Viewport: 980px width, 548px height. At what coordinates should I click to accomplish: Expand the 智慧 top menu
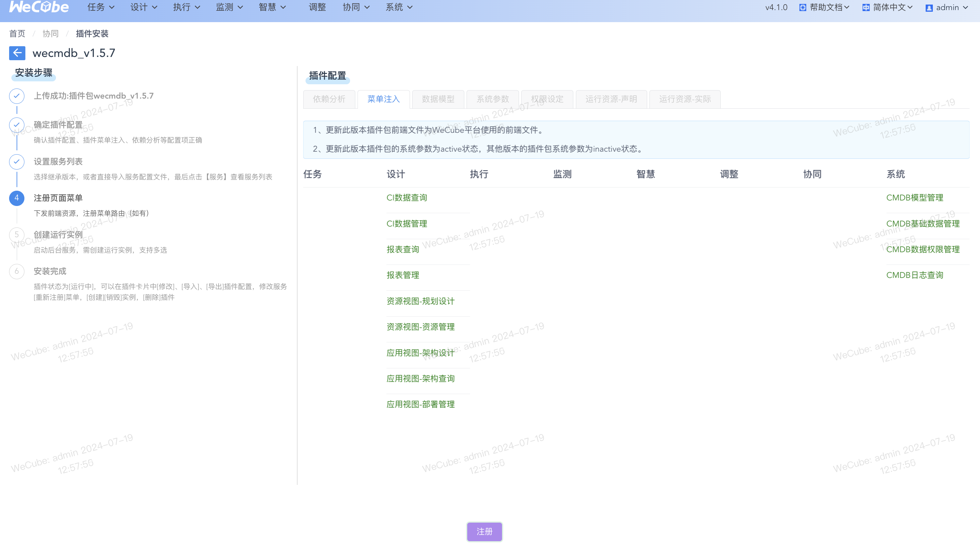[x=272, y=7]
